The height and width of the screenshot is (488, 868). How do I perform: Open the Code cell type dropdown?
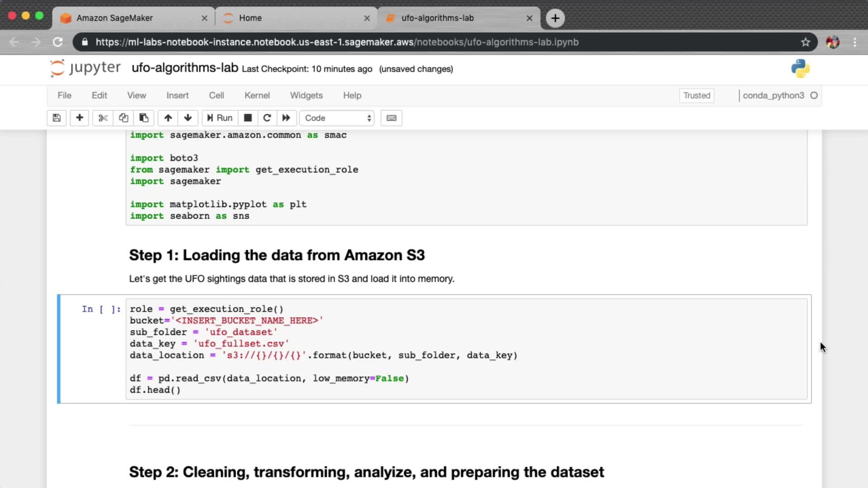[x=337, y=118]
